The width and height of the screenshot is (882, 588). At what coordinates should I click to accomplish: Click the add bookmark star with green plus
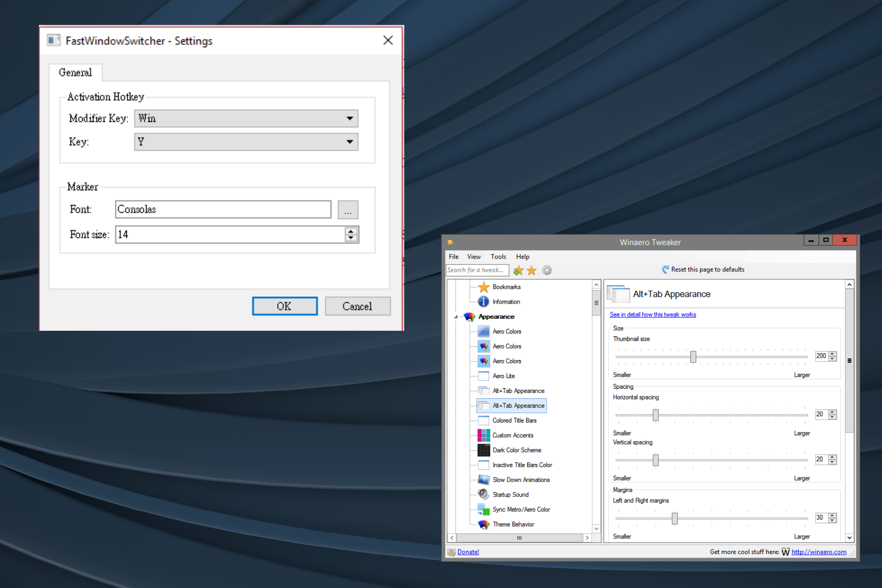point(518,270)
